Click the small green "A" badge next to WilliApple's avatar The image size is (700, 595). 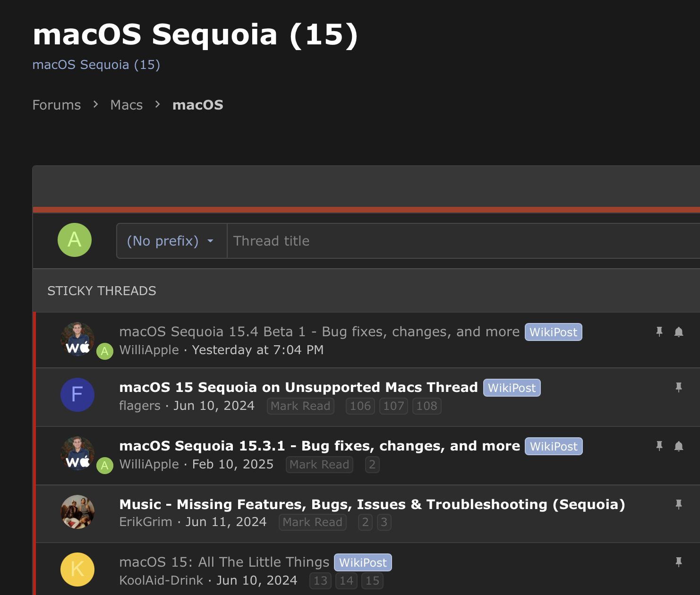pyautogui.click(x=105, y=351)
